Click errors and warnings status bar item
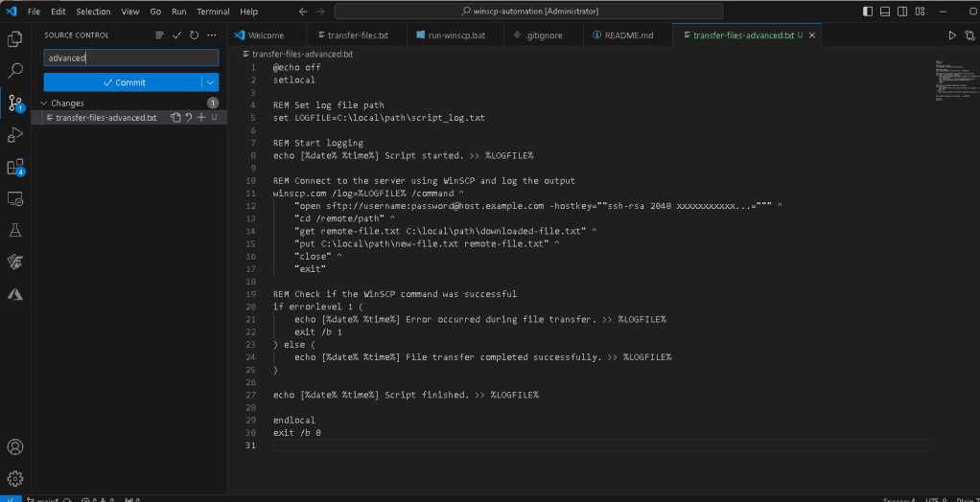 pos(98,499)
